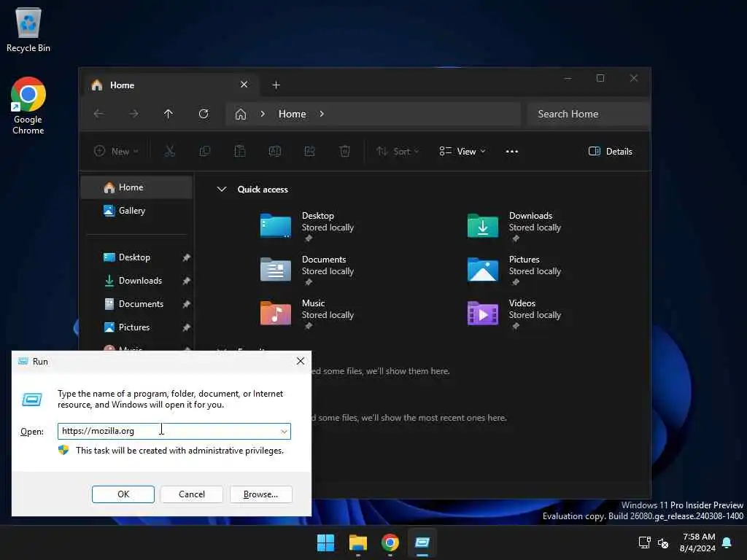Click the pin icon beside sidebar Documents
Image resolution: width=747 pixels, height=560 pixels.
click(186, 304)
